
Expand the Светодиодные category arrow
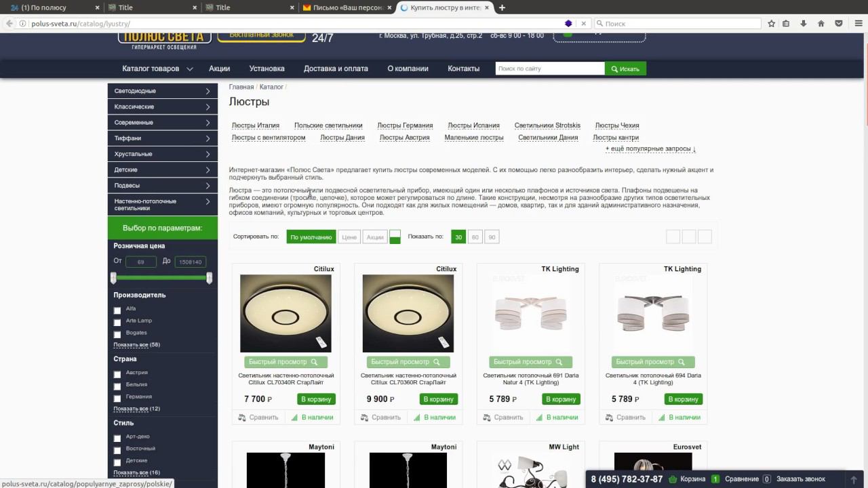click(208, 91)
